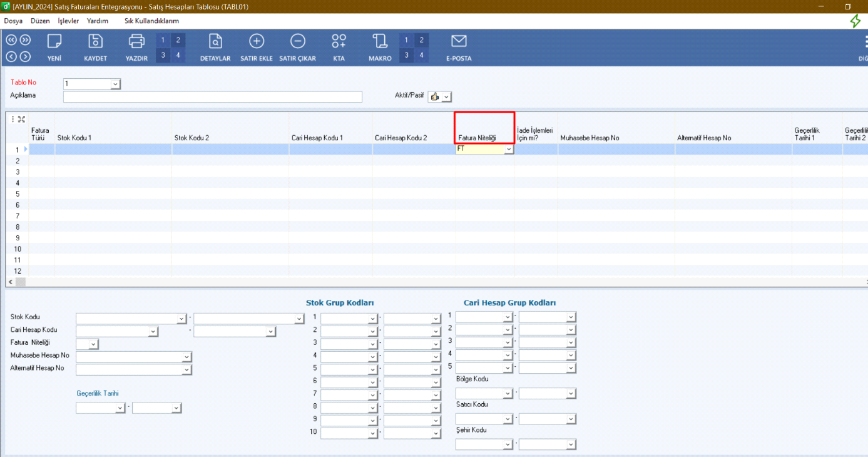Open the İşlevler menu
868x457 pixels.
(x=68, y=21)
